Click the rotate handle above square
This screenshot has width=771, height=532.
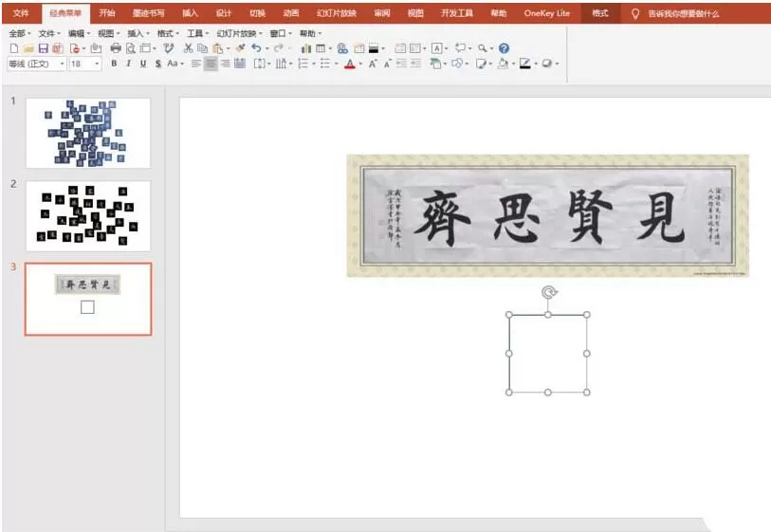tap(549, 292)
